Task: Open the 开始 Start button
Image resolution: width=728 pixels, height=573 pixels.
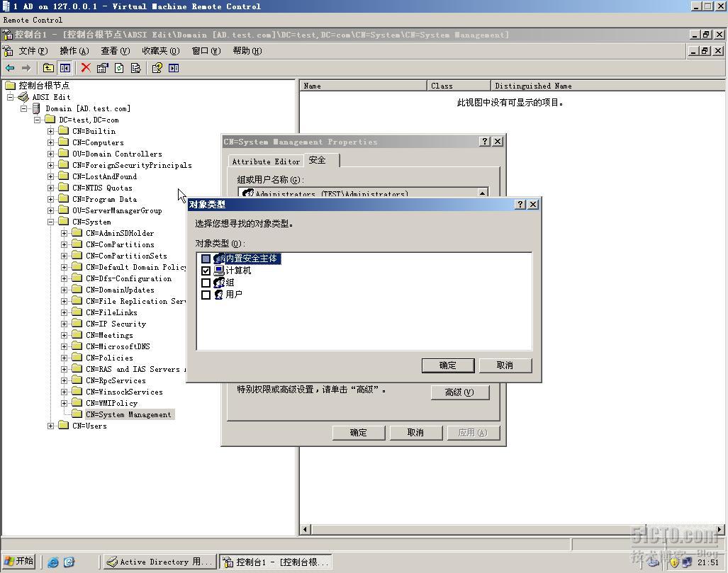Action: pos(19,562)
